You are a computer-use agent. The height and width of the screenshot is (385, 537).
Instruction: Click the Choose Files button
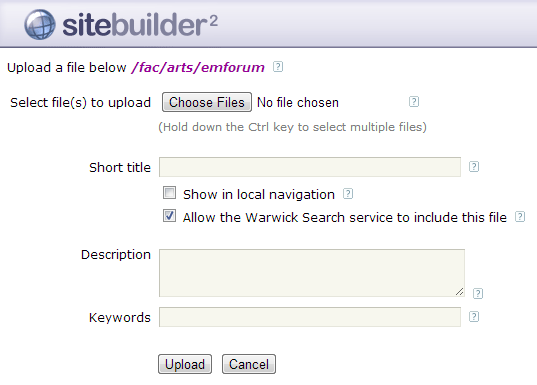207,102
